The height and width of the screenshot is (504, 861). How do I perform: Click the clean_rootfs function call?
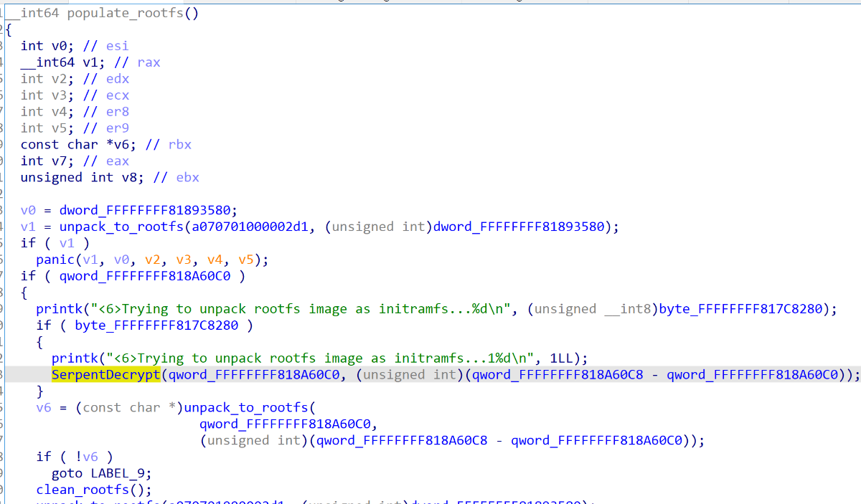click(83, 490)
